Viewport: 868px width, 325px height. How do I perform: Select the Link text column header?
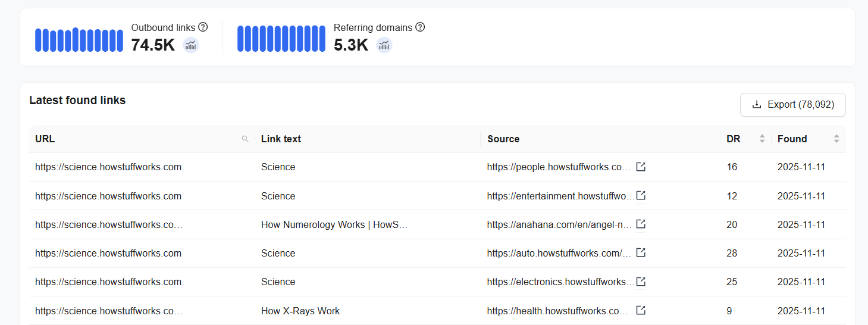[281, 139]
